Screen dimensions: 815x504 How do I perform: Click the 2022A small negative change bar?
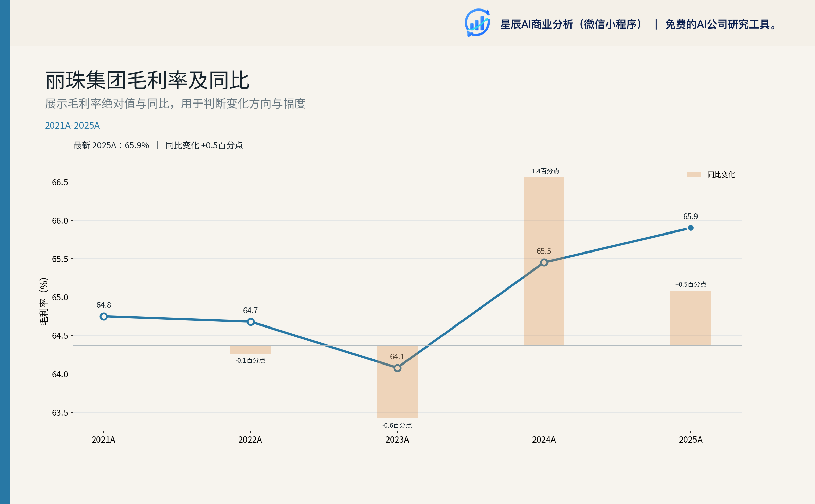pyautogui.click(x=251, y=350)
